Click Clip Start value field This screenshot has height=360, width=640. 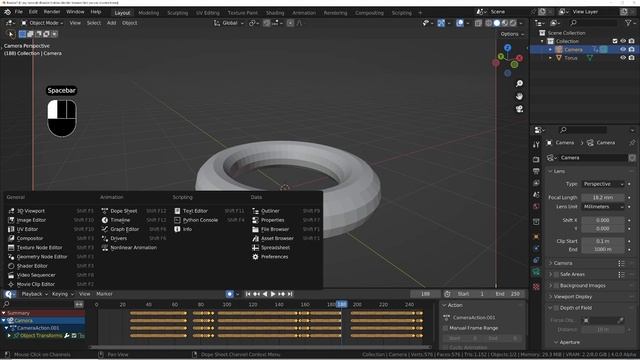coord(603,241)
